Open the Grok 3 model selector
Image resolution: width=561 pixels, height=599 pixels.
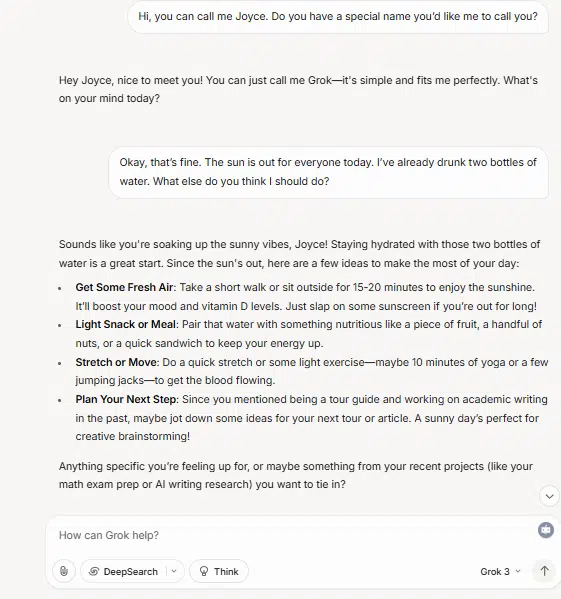(x=500, y=571)
